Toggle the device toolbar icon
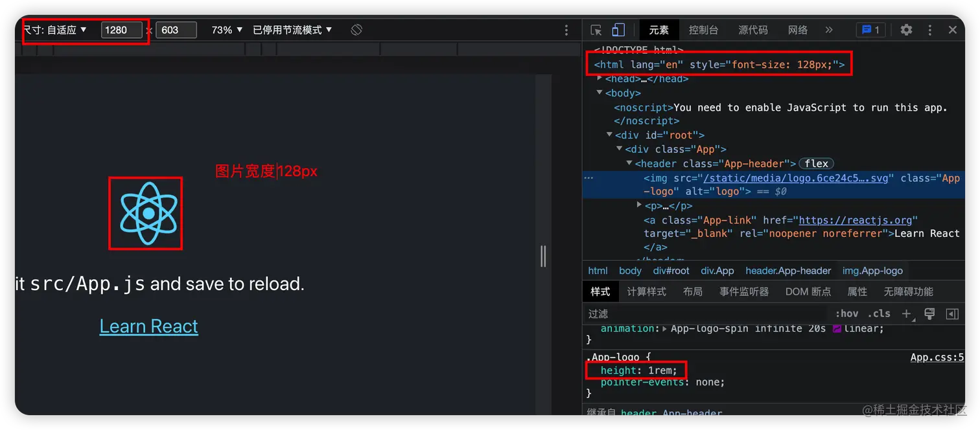The width and height of the screenshot is (980, 430). tap(618, 30)
